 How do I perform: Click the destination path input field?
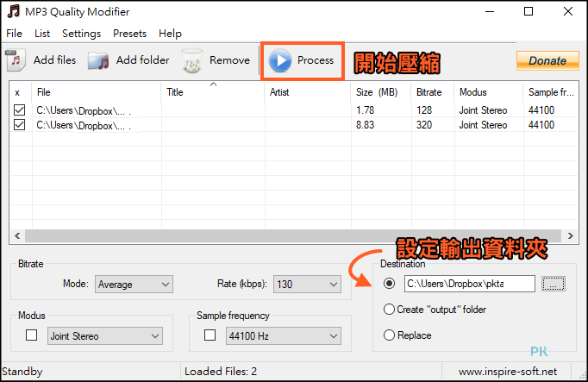point(470,284)
